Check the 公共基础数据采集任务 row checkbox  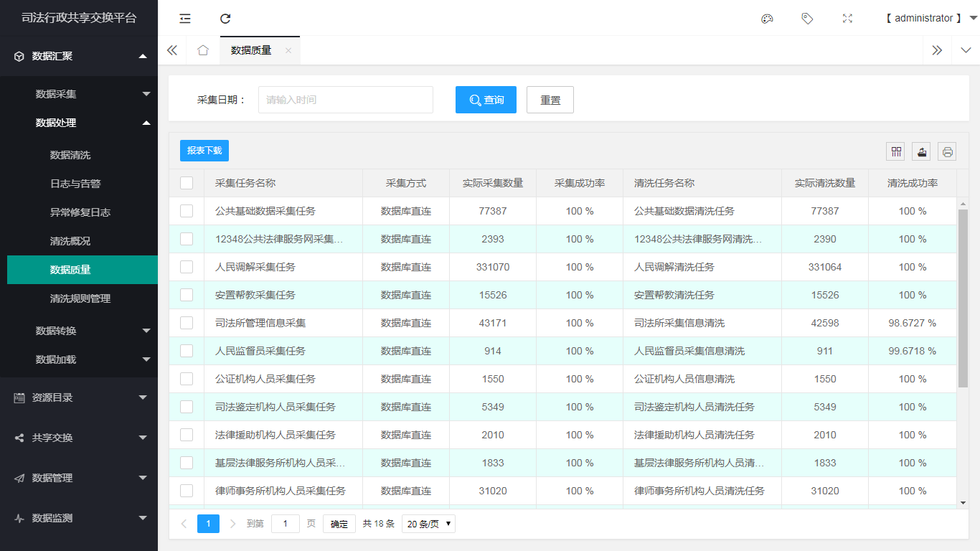[187, 211]
